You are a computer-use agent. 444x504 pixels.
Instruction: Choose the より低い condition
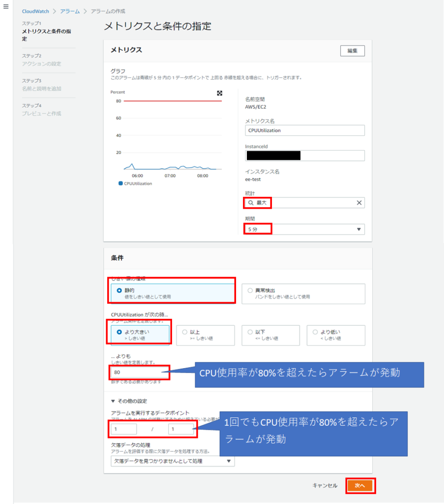pyautogui.click(x=336, y=335)
